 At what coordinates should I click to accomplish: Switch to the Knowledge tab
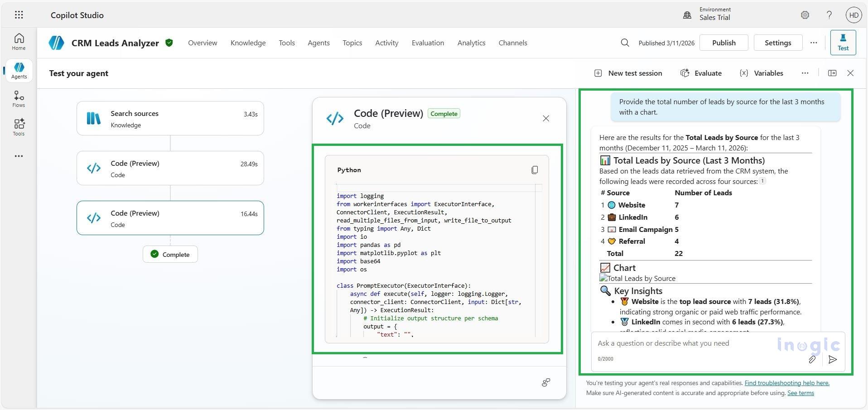pyautogui.click(x=248, y=43)
